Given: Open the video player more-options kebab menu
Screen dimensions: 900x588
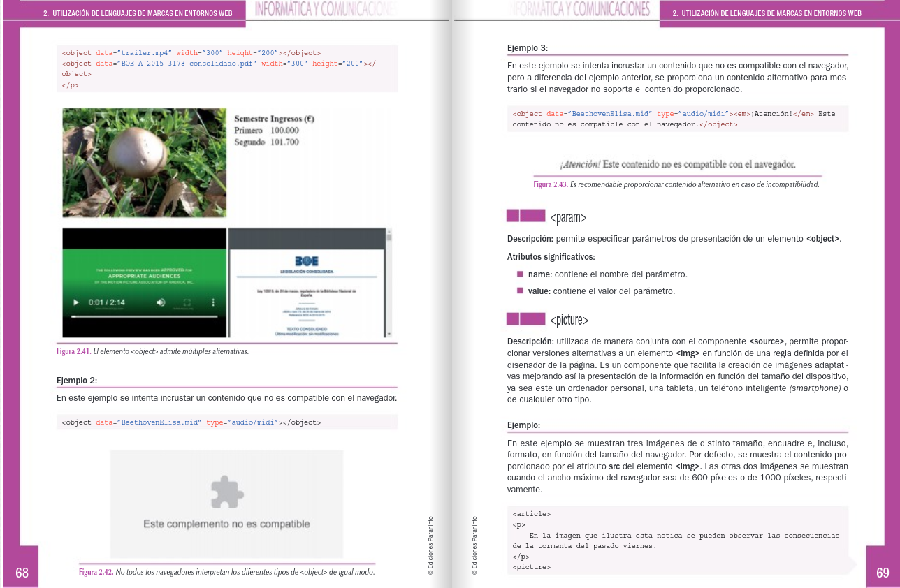Looking at the screenshot, I should (213, 302).
